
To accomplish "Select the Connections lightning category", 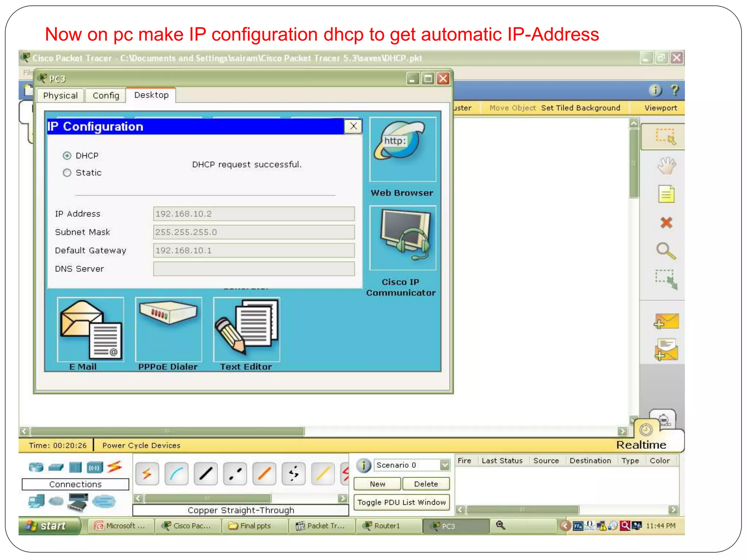I will (x=115, y=467).
